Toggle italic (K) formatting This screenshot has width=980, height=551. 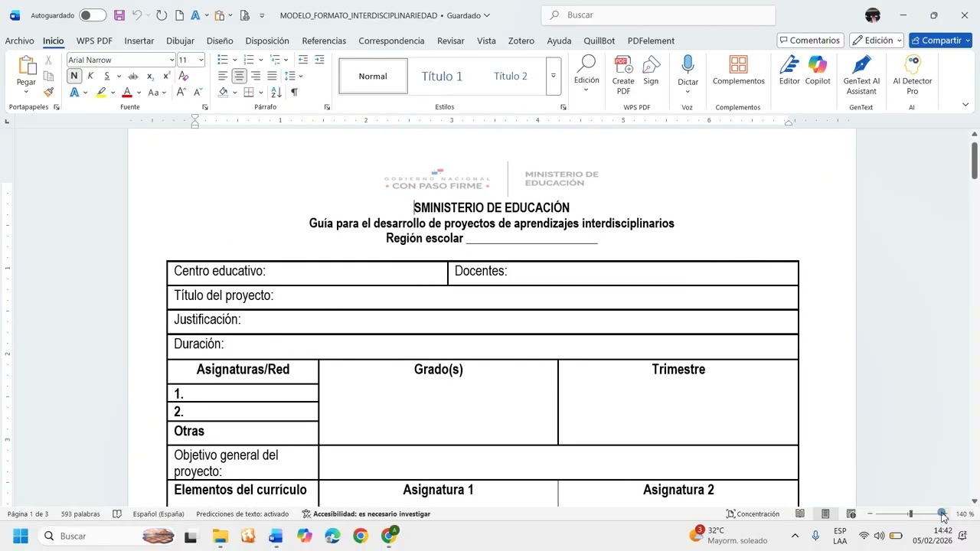click(x=90, y=76)
